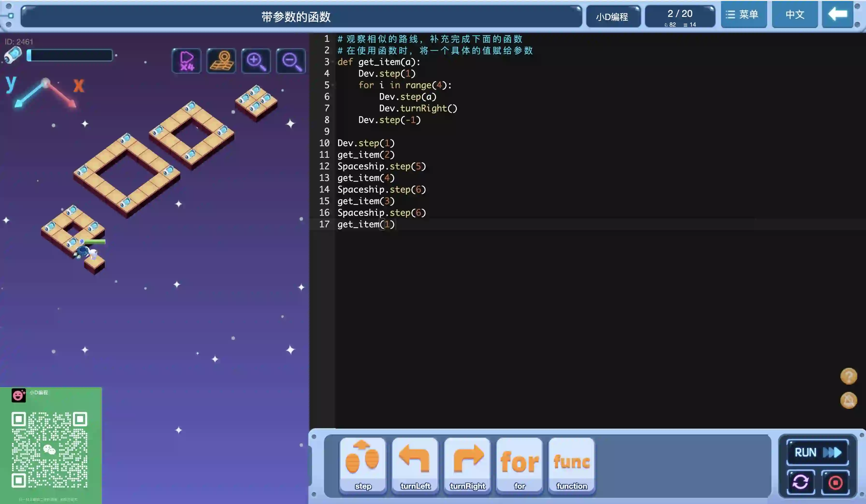Go back with the arrow button
The image size is (866, 504).
pos(837,14)
